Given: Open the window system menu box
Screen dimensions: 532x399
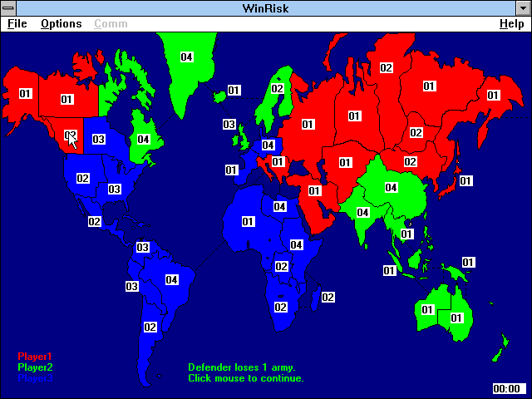Looking at the screenshot, I should (8, 8).
